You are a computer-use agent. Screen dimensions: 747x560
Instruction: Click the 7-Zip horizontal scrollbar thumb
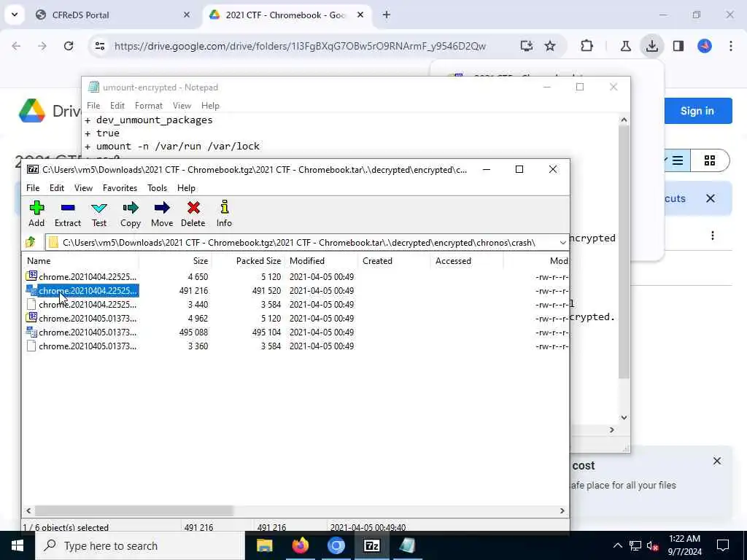(134, 510)
